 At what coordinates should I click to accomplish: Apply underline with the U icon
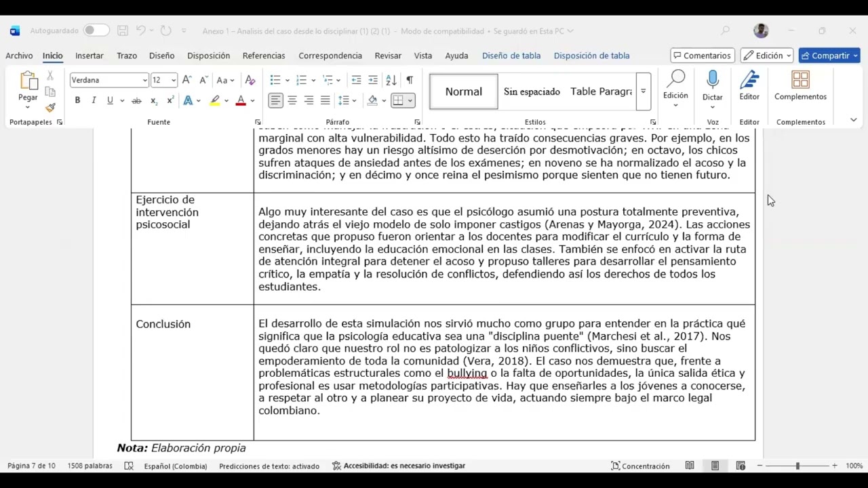110,100
